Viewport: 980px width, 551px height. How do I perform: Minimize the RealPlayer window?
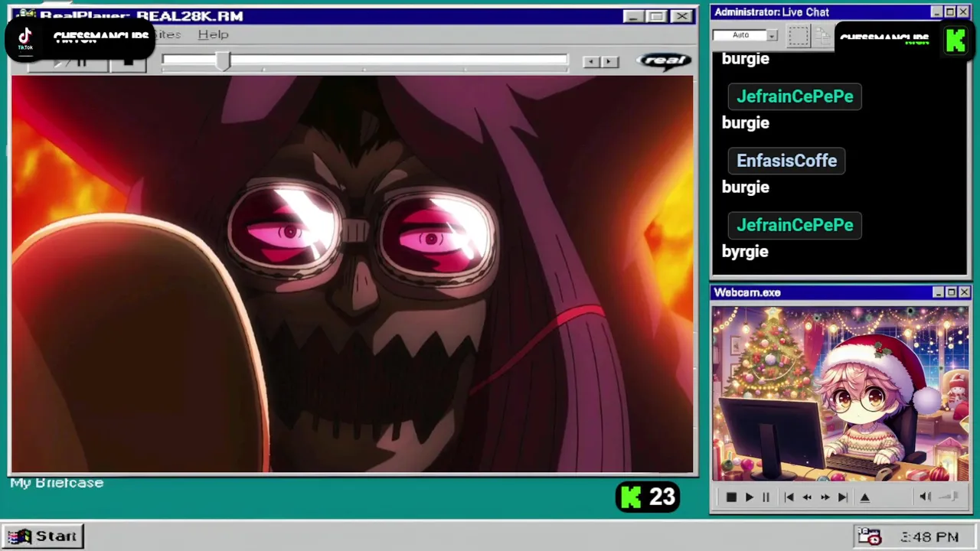[632, 16]
